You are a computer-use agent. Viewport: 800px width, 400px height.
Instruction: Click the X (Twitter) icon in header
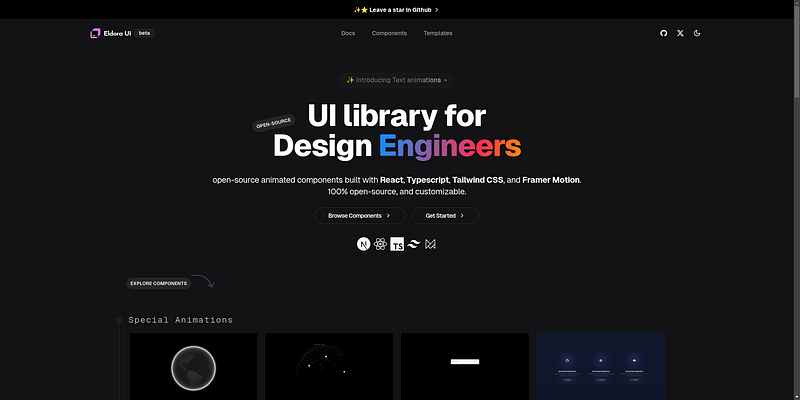[x=680, y=33]
